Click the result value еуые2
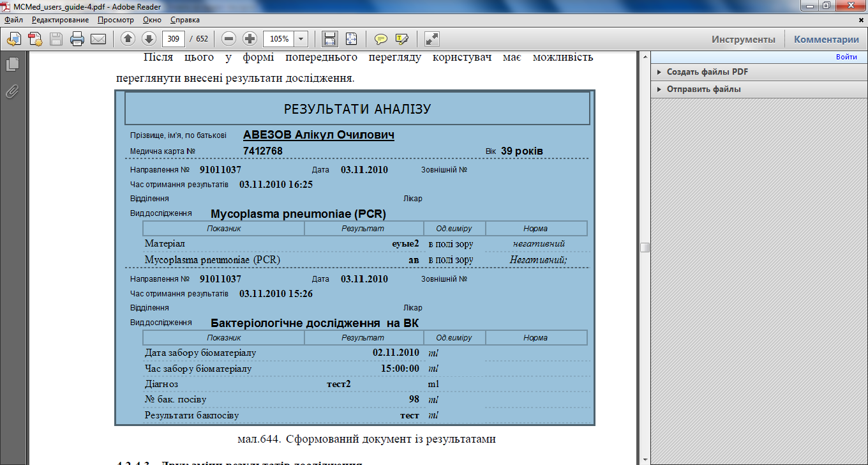Image resolution: width=868 pixels, height=465 pixels. coord(405,243)
